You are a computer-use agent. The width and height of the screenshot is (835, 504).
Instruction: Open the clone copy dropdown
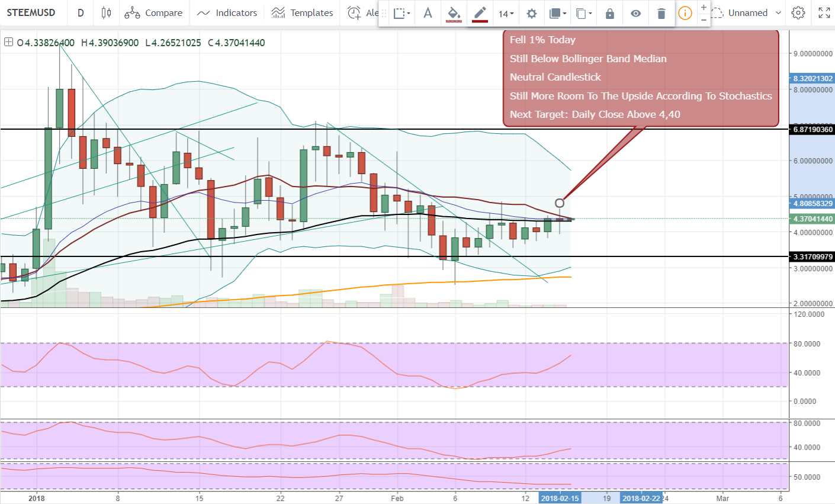(x=584, y=13)
